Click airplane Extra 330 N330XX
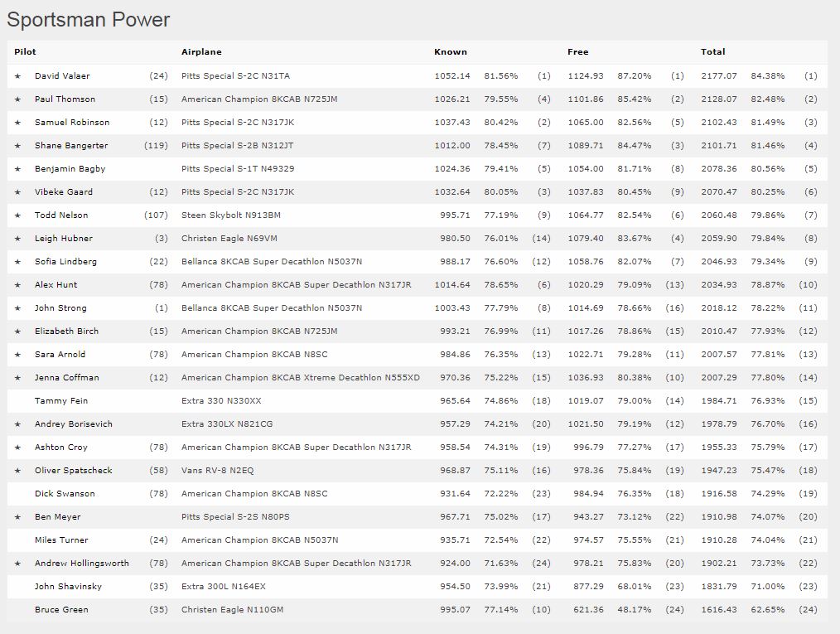Image resolution: width=840 pixels, height=634 pixels. tap(221, 401)
